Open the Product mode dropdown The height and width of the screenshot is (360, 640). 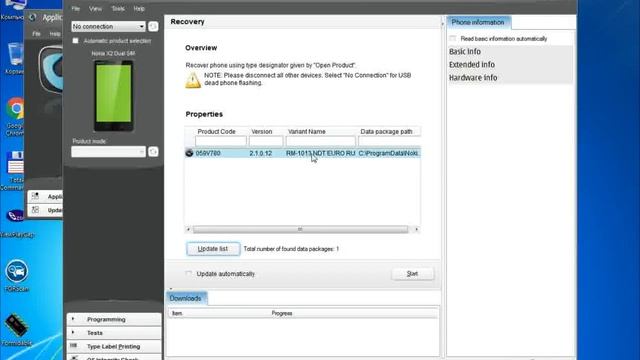click(x=108, y=152)
